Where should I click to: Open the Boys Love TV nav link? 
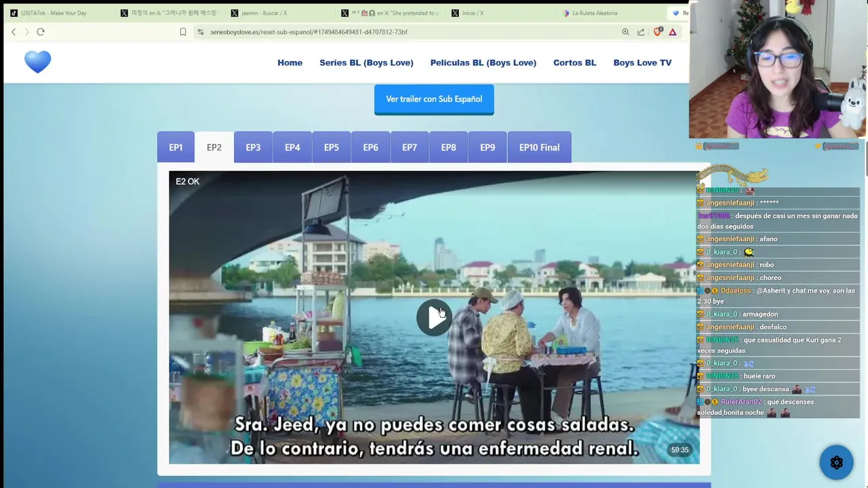[642, 62]
